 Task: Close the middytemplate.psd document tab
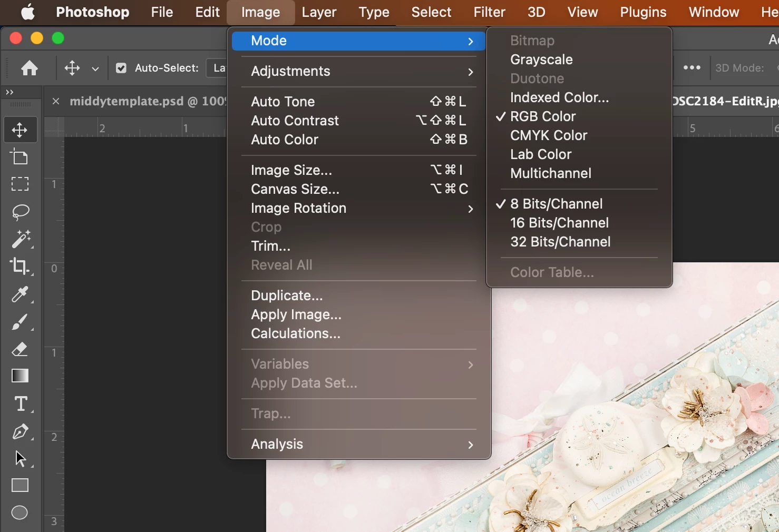point(56,101)
